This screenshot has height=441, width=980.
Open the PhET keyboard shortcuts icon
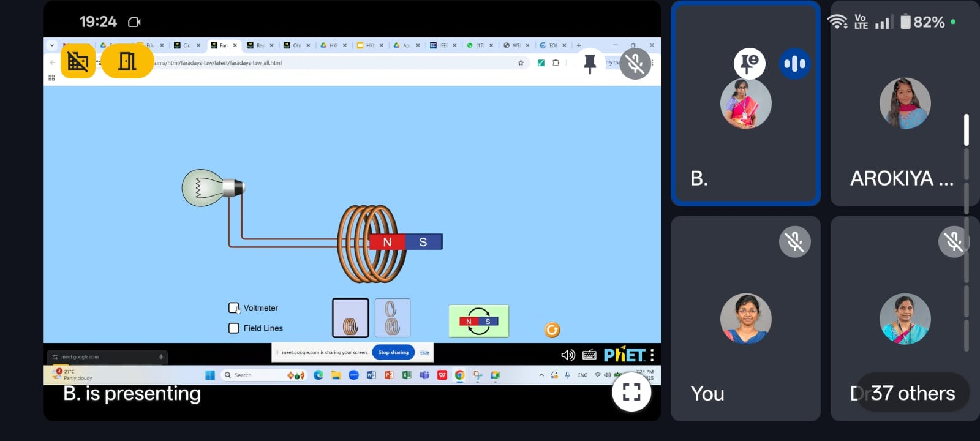click(x=589, y=355)
